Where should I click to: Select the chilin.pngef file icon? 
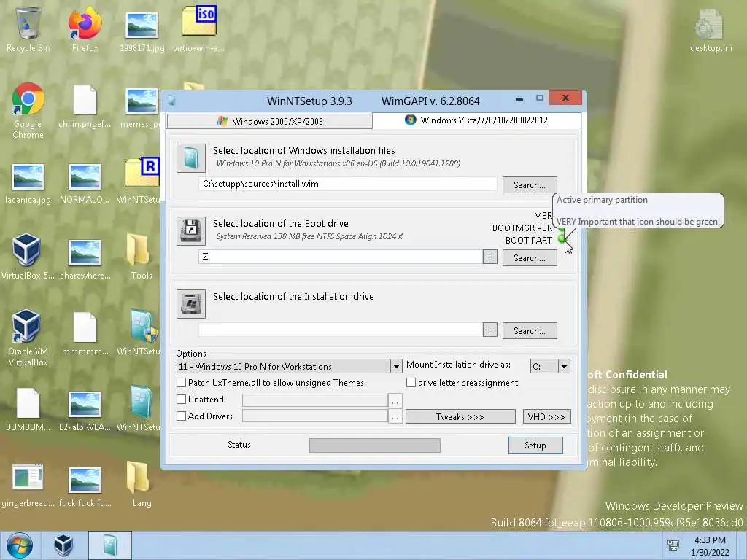tap(85, 106)
